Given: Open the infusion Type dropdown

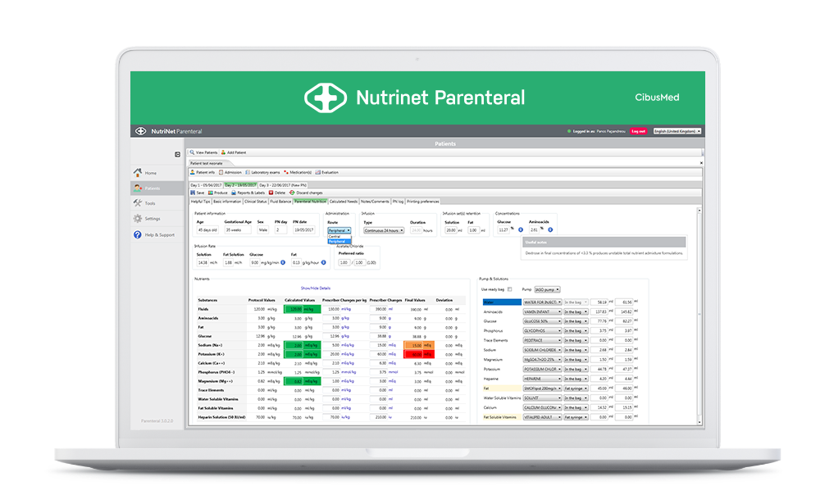Looking at the screenshot, I should 383,231.
